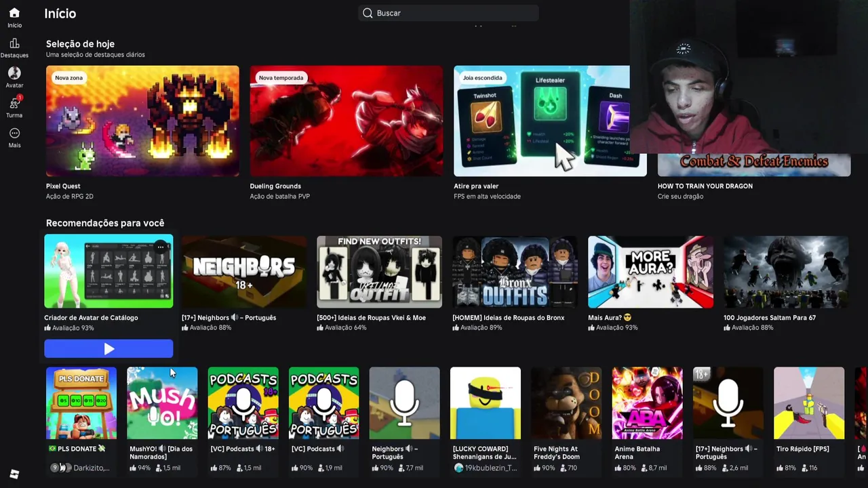Click the Darkizito friend name under PLS DONATE
This screenshot has width=868, height=488.
(91, 468)
